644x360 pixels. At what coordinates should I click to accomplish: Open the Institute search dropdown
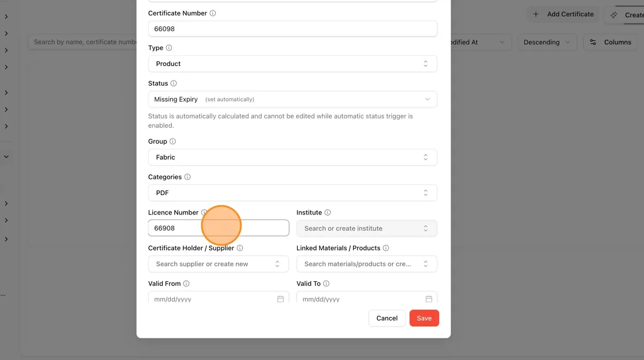367,228
